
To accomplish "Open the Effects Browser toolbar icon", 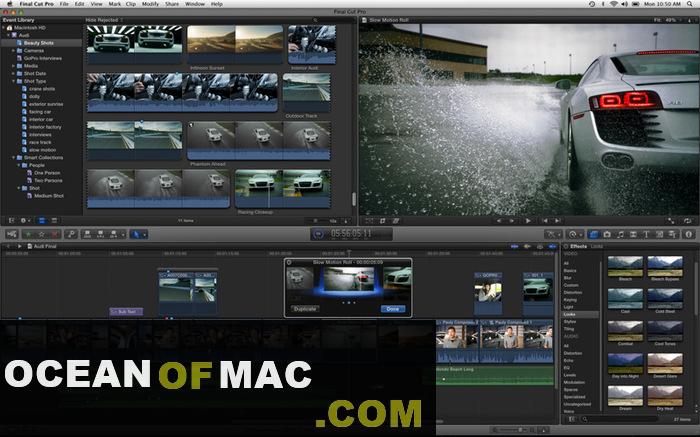I will [593, 234].
